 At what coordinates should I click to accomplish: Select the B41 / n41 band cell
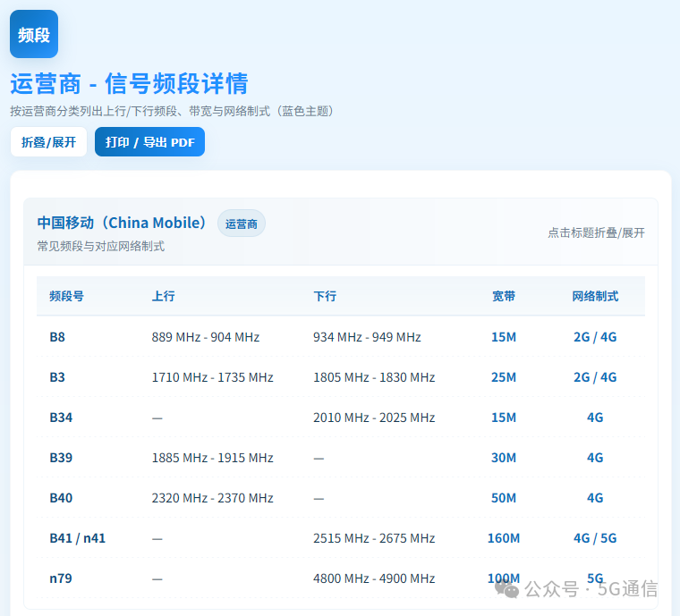(x=77, y=538)
